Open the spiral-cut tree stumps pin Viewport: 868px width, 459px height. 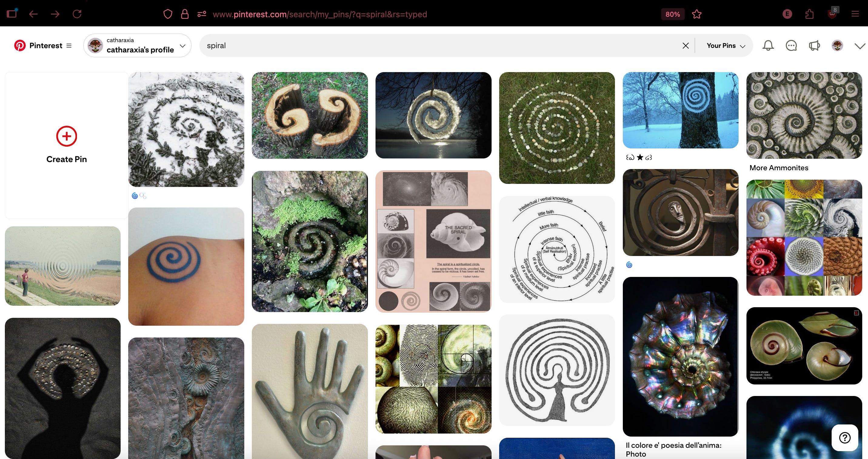point(310,115)
